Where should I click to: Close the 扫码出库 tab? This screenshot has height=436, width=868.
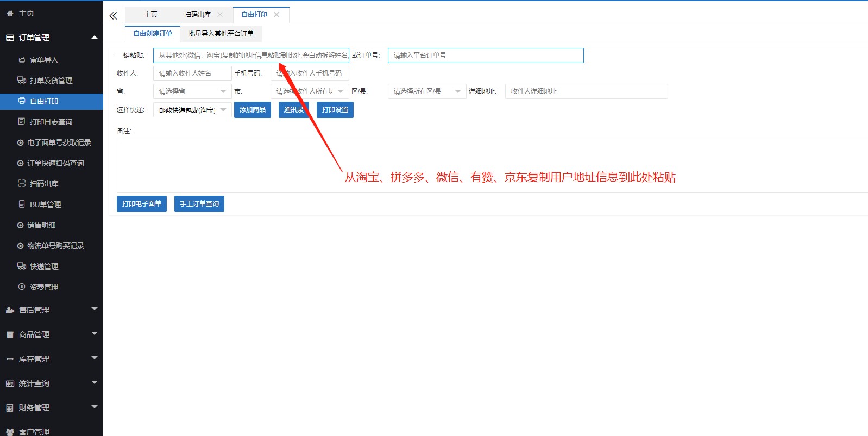click(x=220, y=15)
